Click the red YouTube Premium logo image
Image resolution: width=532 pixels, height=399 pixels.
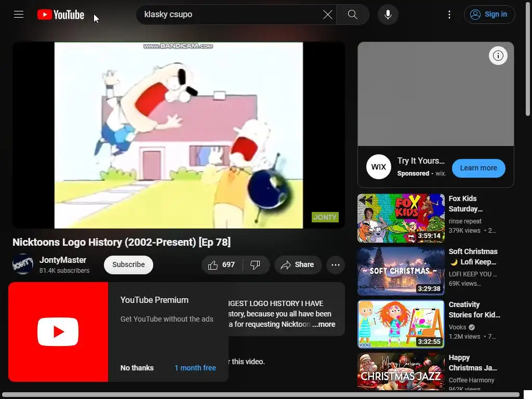pyautogui.click(x=58, y=332)
